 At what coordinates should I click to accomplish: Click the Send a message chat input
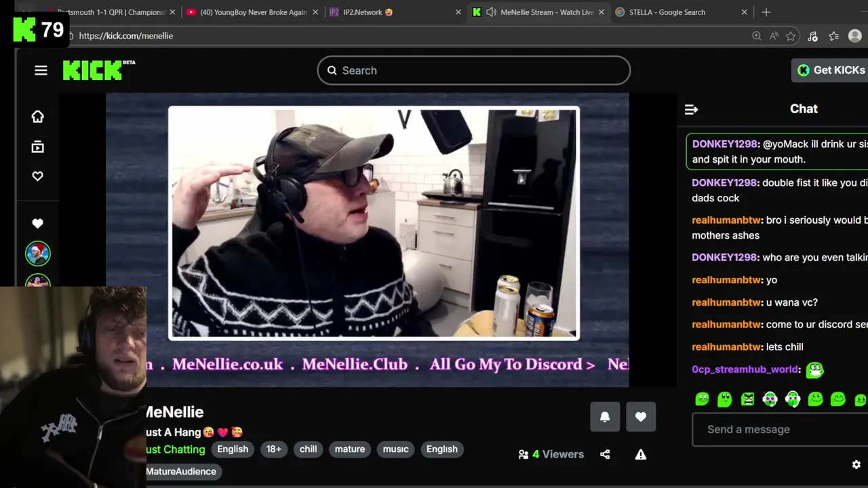click(x=780, y=429)
